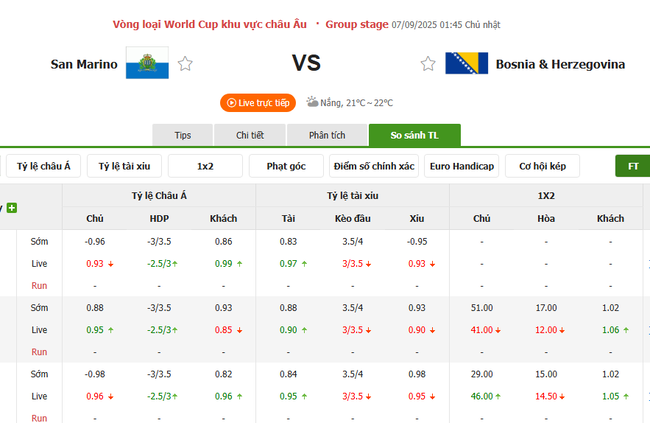This screenshot has height=423, width=650.
Task: Open the Phân tích tab
Action: 326,136
